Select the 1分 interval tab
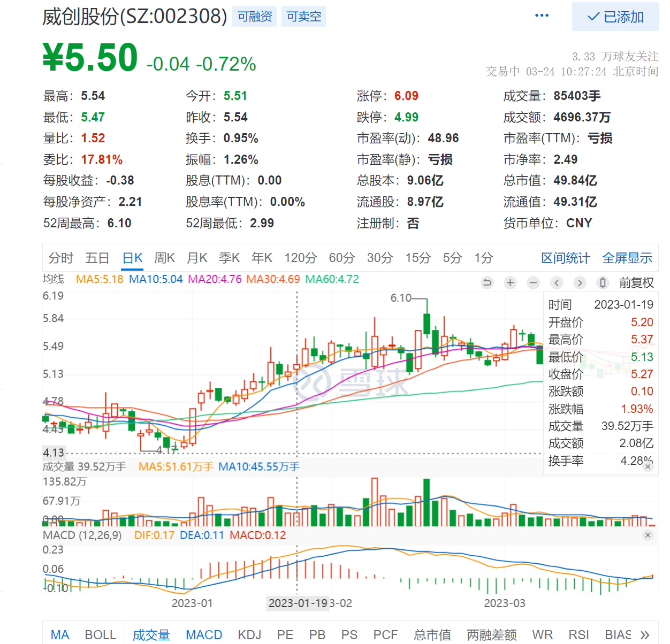The height and width of the screenshot is (644, 670). pyautogui.click(x=484, y=258)
